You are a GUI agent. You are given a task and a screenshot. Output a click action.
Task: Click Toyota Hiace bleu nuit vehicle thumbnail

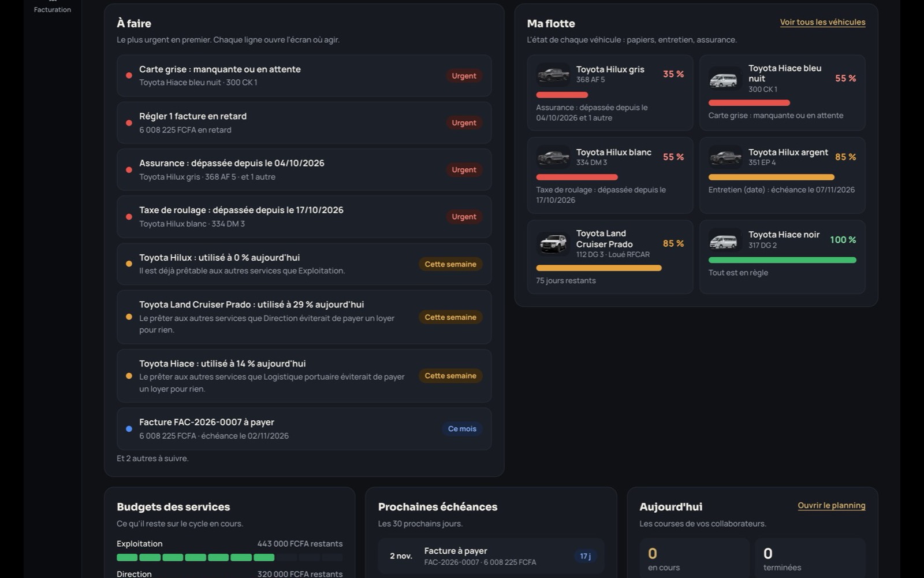tap(725, 79)
